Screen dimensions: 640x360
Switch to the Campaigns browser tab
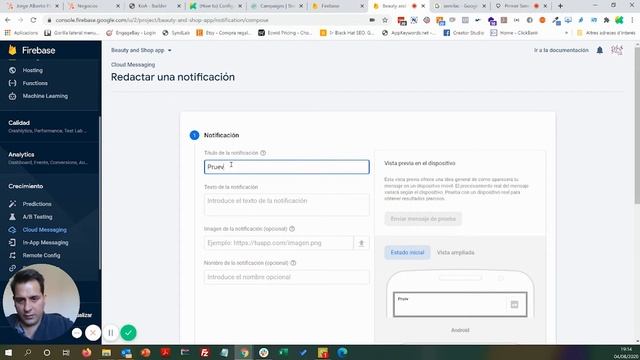coord(277,6)
